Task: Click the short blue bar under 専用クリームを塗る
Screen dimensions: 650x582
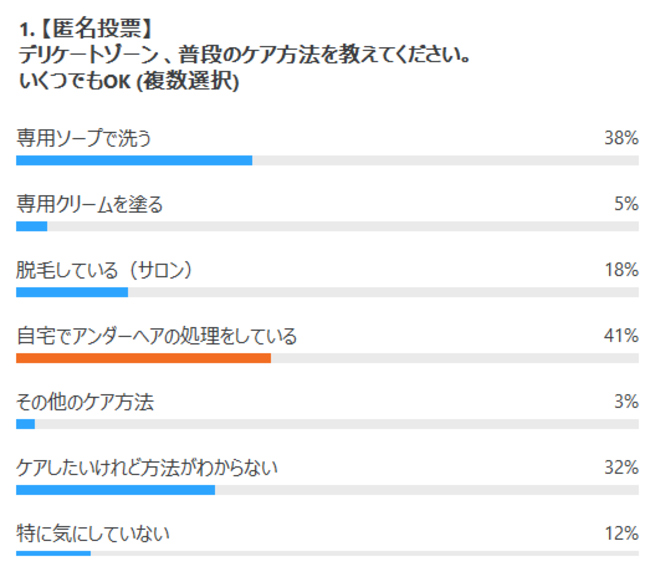Action: tap(32, 226)
